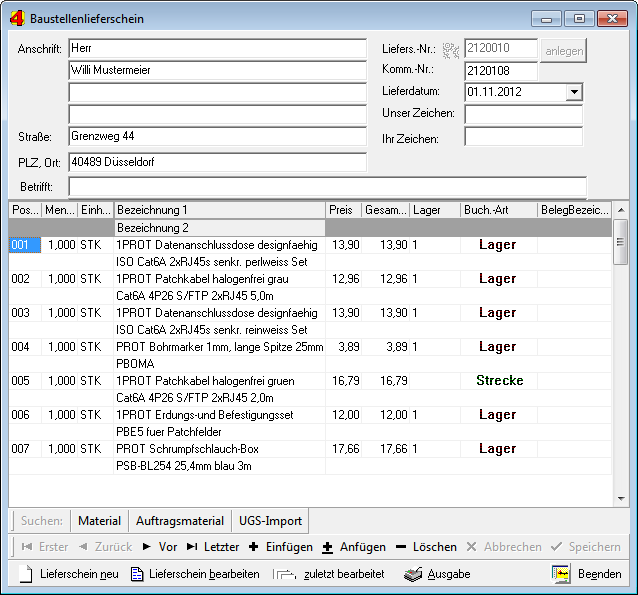This screenshot has height=595, width=638.
Task: Jump to next record with Vor
Action: click(x=159, y=547)
